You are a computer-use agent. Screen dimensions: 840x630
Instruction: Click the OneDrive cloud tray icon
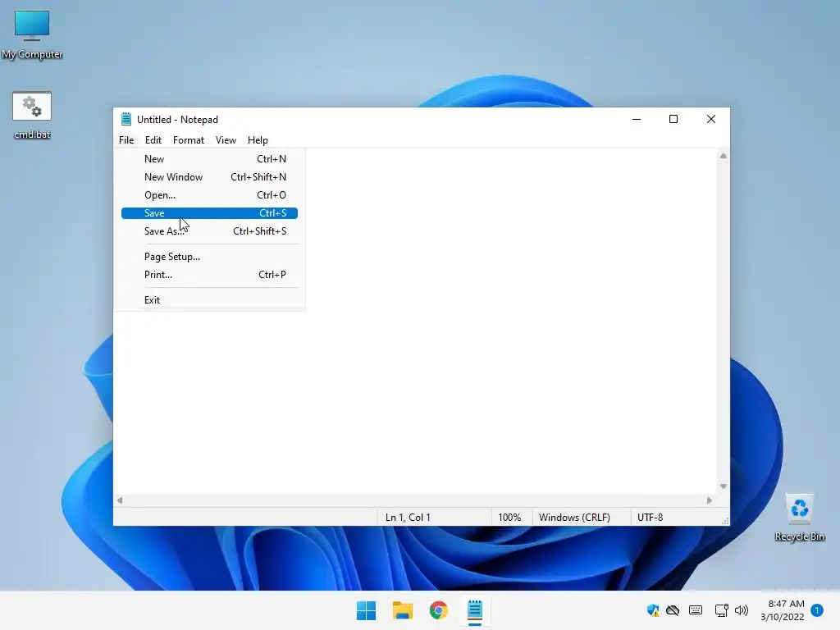(673, 610)
